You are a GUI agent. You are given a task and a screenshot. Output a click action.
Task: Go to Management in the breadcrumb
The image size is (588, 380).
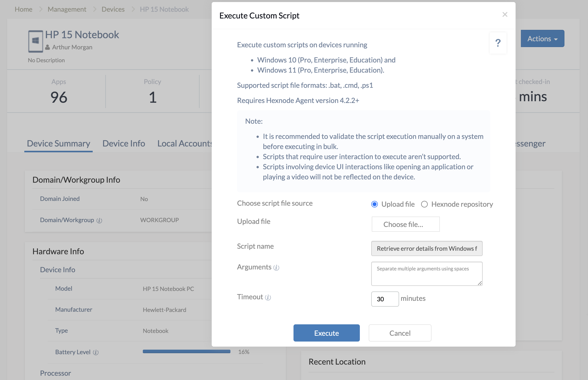(67, 9)
